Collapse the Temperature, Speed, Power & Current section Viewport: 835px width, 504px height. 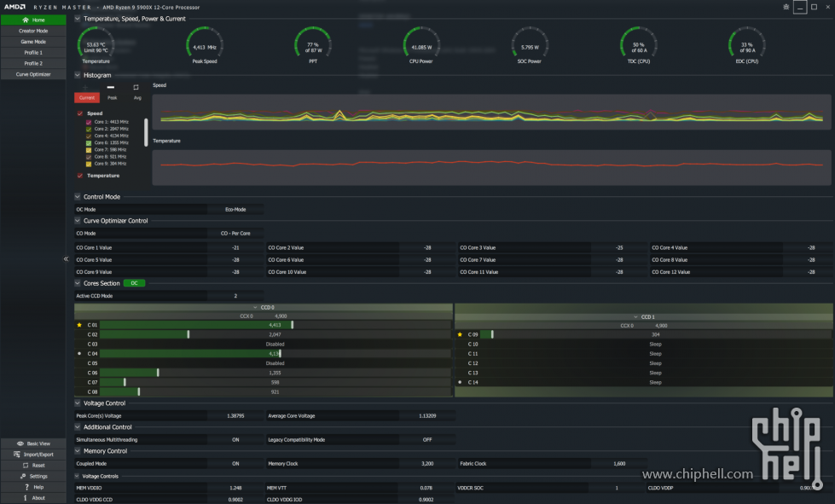(78, 19)
